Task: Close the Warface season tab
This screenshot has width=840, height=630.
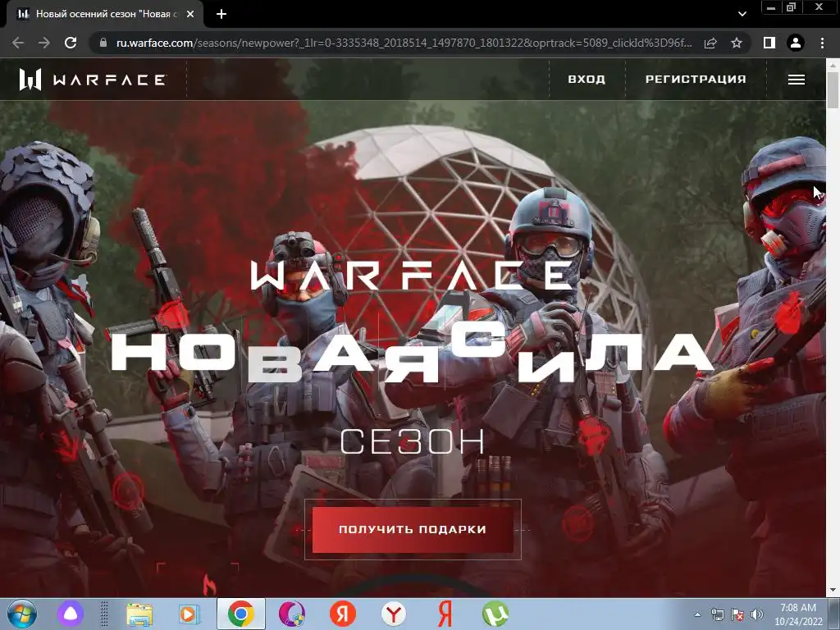Action: [x=190, y=14]
